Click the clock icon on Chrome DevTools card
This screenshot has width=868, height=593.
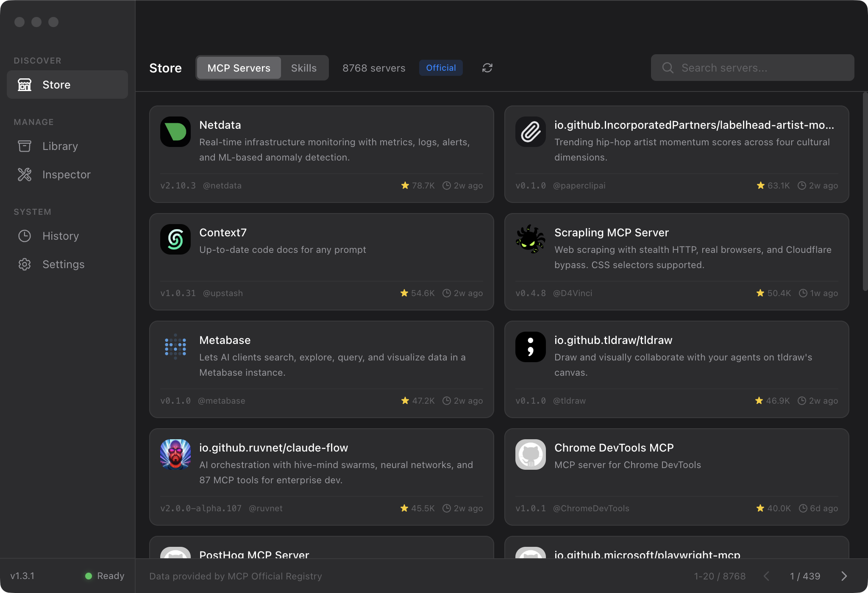coord(803,508)
